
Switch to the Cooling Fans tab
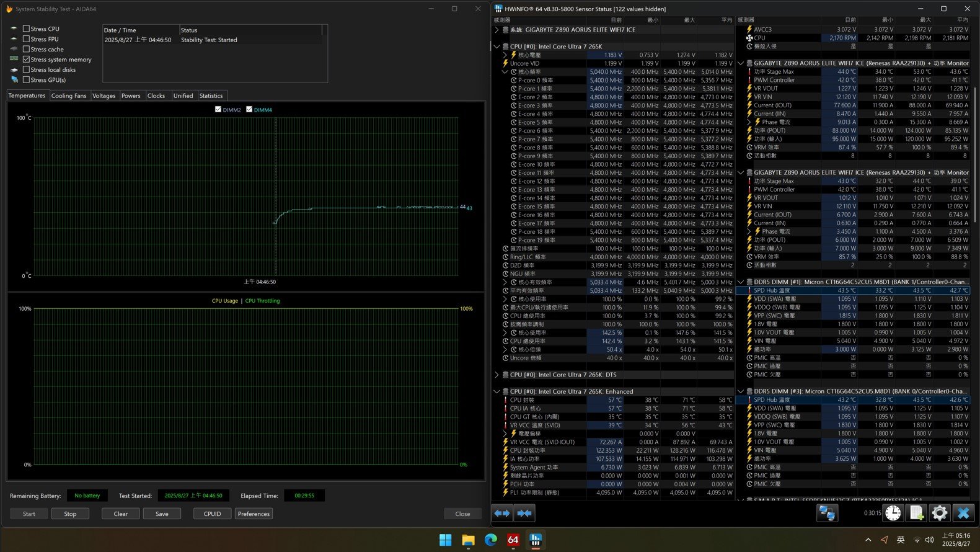point(69,96)
